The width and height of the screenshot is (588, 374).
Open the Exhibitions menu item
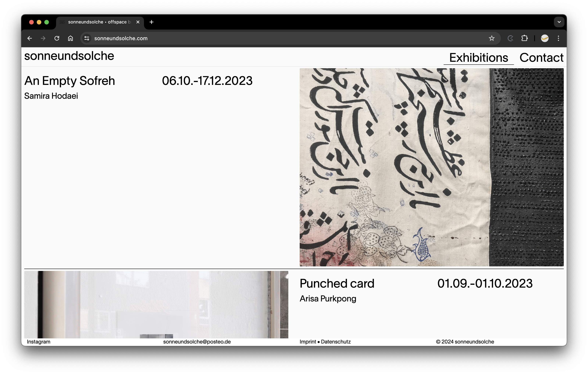point(478,58)
